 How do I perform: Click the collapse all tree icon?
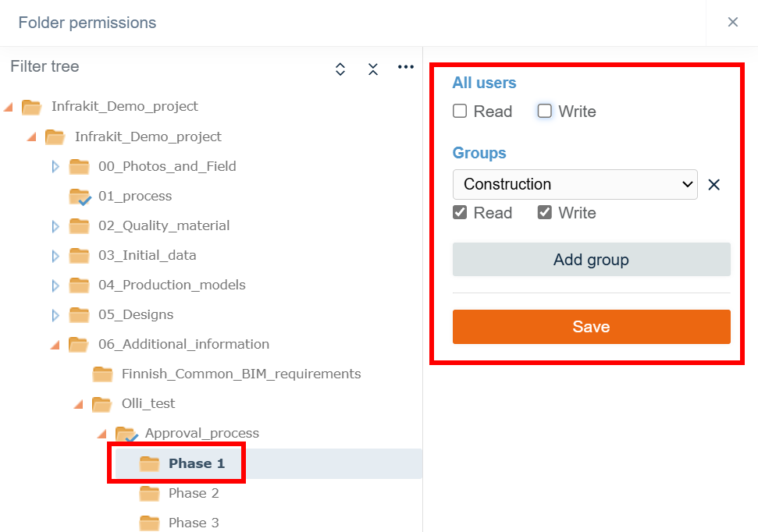(373, 69)
